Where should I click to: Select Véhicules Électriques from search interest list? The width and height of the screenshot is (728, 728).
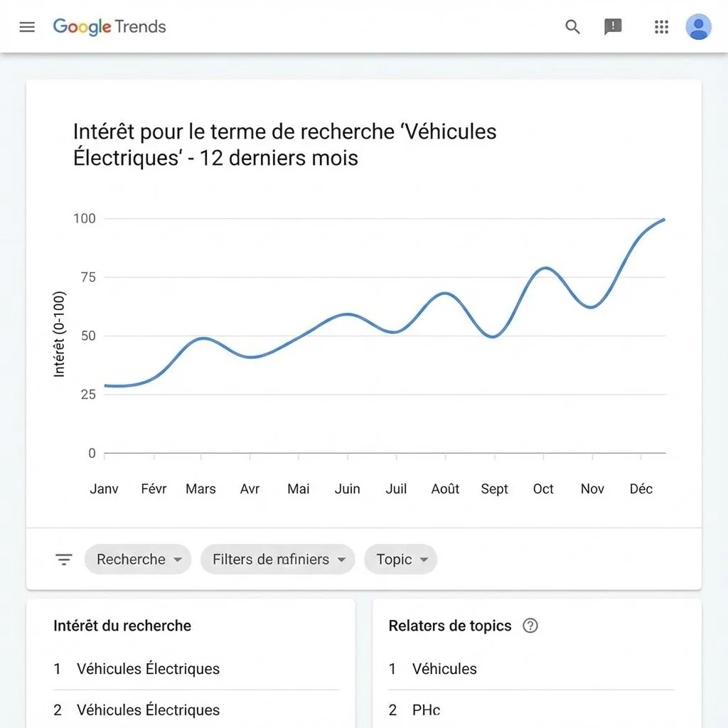point(148,668)
